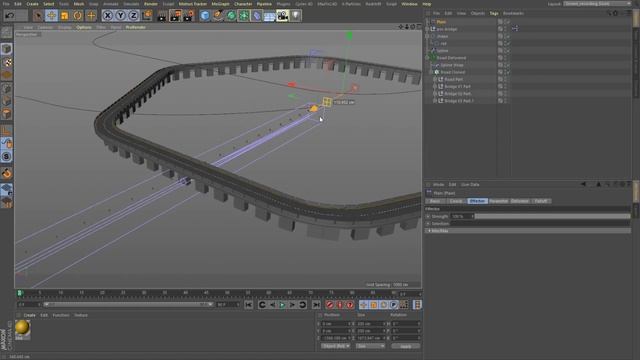Click the Render View clapper icon
The height and width of the screenshot is (360, 640).
(162, 16)
